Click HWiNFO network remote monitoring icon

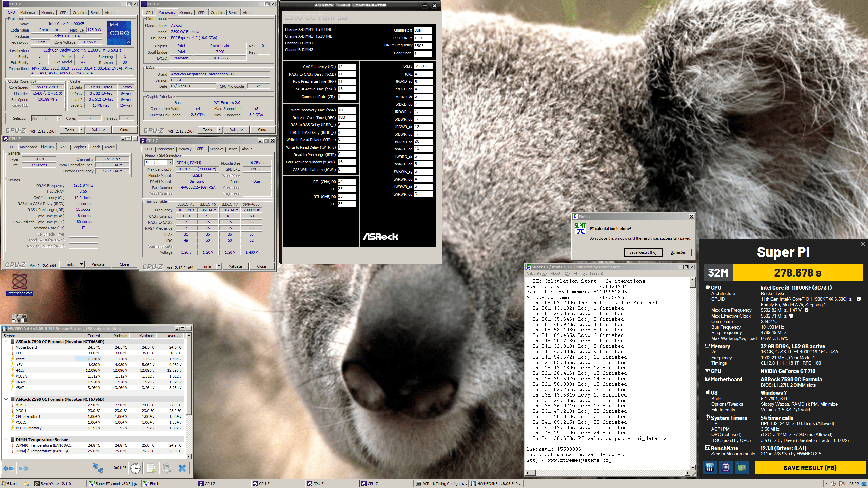[x=98, y=468]
